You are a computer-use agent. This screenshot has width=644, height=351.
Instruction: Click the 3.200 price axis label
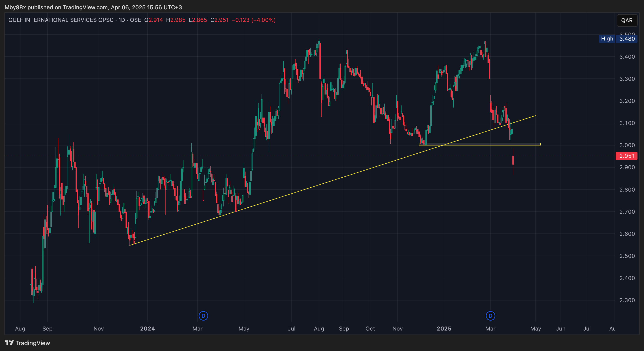point(627,101)
